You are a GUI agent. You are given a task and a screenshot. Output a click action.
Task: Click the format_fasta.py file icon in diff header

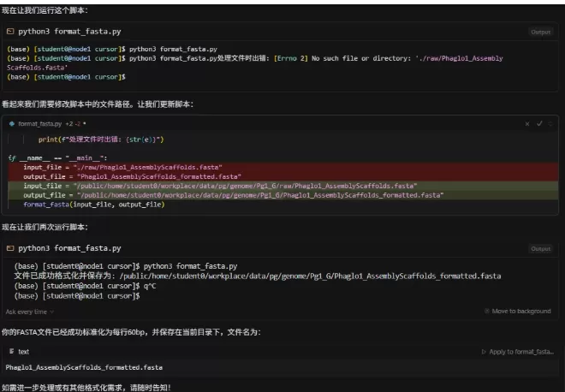click(x=12, y=123)
